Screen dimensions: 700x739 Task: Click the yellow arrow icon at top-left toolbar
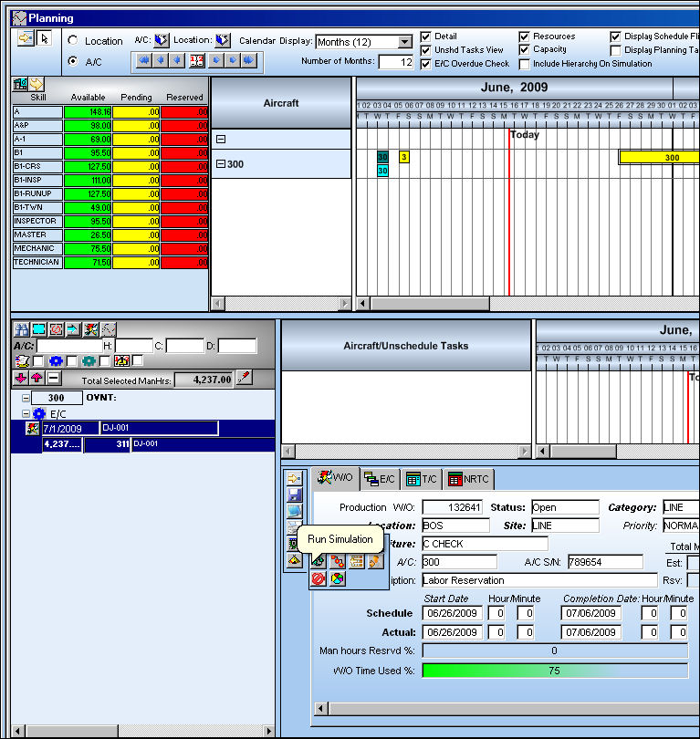tap(26, 38)
